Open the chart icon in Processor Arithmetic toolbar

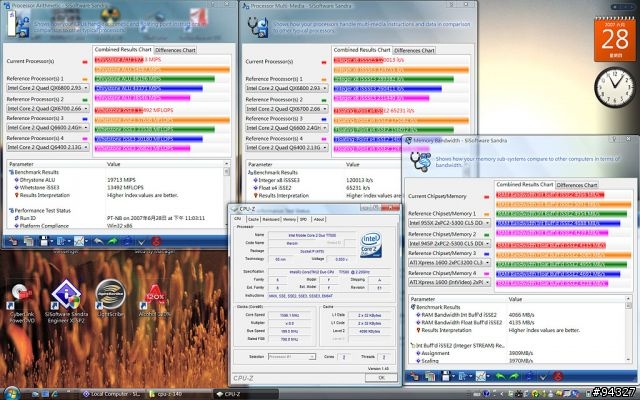pos(79,241)
